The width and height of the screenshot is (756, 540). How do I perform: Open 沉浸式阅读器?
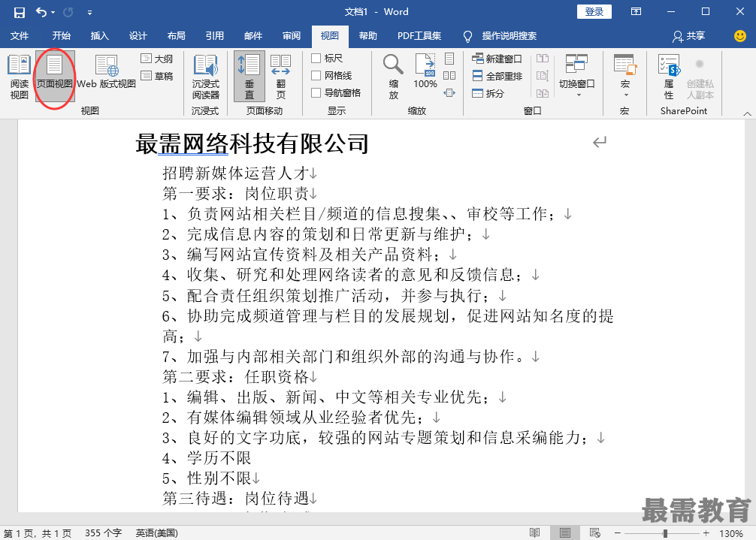point(206,76)
